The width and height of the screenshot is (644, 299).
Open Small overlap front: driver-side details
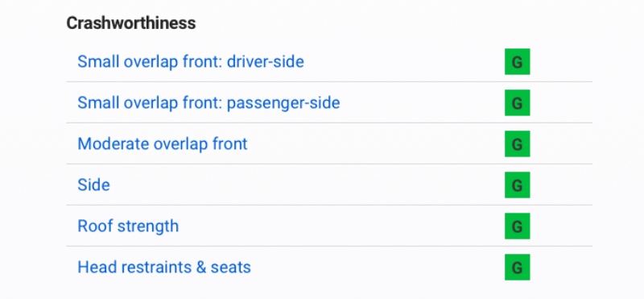click(191, 62)
